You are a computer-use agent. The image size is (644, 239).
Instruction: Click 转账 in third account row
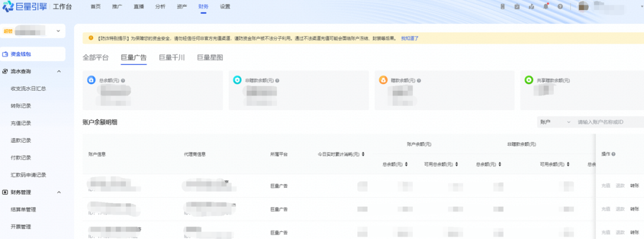[634, 232]
